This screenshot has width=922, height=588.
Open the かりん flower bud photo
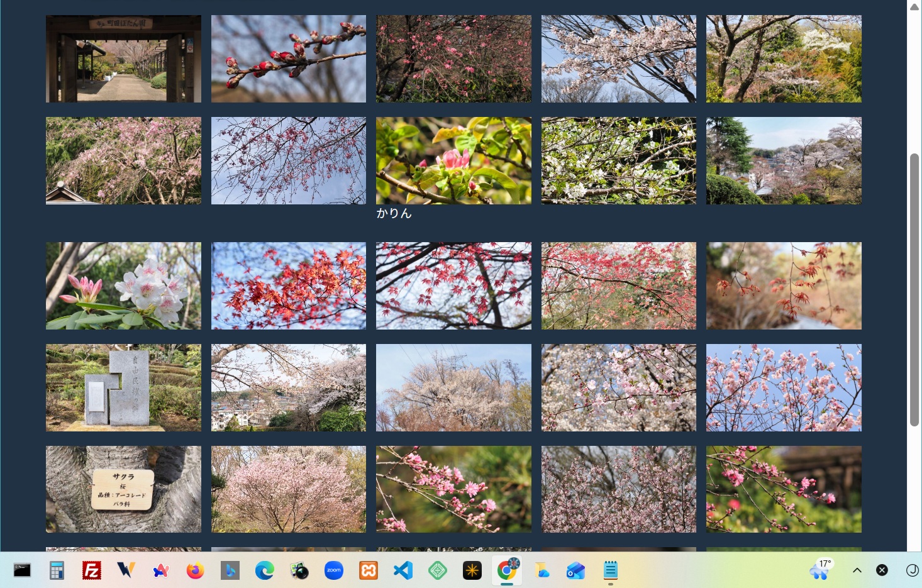pyautogui.click(x=453, y=160)
